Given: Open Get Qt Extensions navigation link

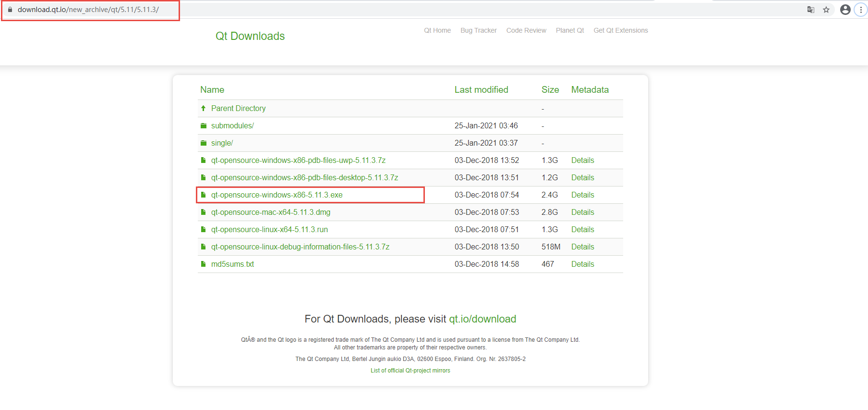Looking at the screenshot, I should pyautogui.click(x=621, y=30).
